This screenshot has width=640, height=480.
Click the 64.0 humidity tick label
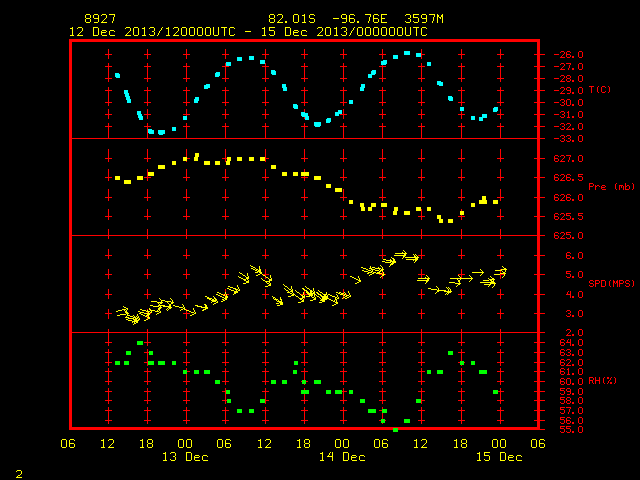pos(571,342)
